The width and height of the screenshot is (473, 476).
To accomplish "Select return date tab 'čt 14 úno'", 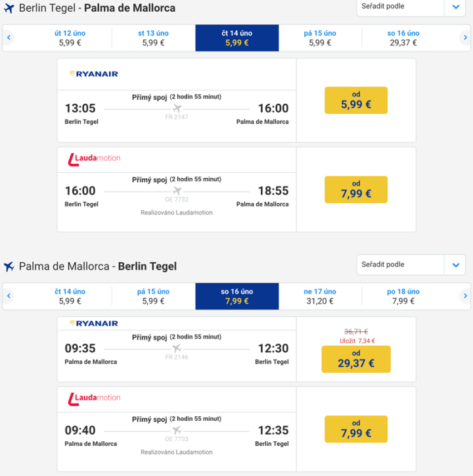I will [x=70, y=296].
